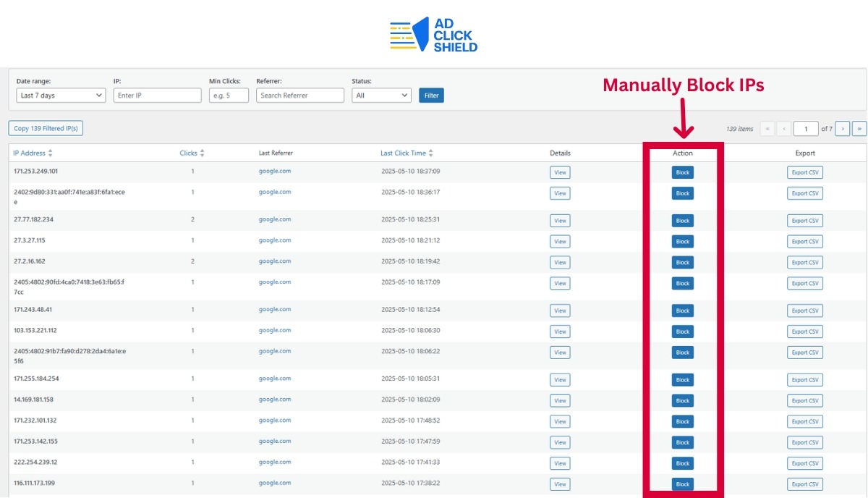Export CSV for 222.254.239.12

pos(805,463)
